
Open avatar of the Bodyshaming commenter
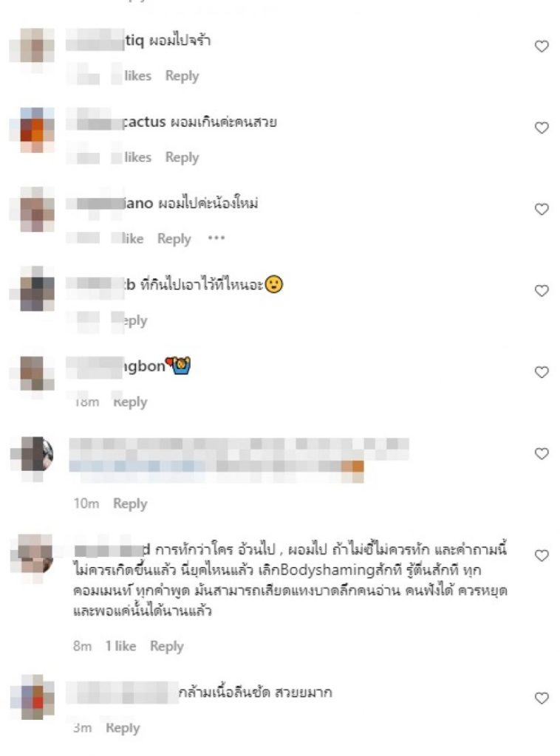click(35, 554)
